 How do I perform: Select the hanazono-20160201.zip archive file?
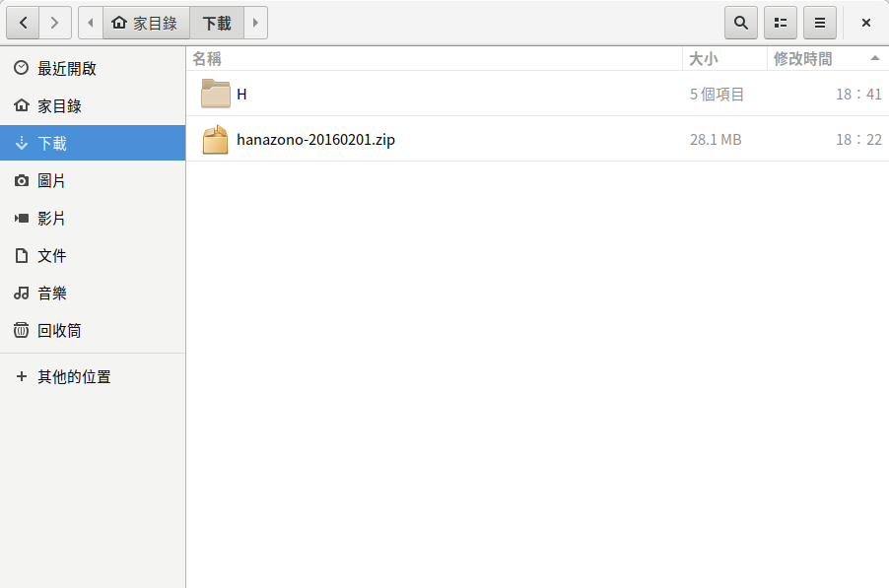pyautogui.click(x=315, y=140)
